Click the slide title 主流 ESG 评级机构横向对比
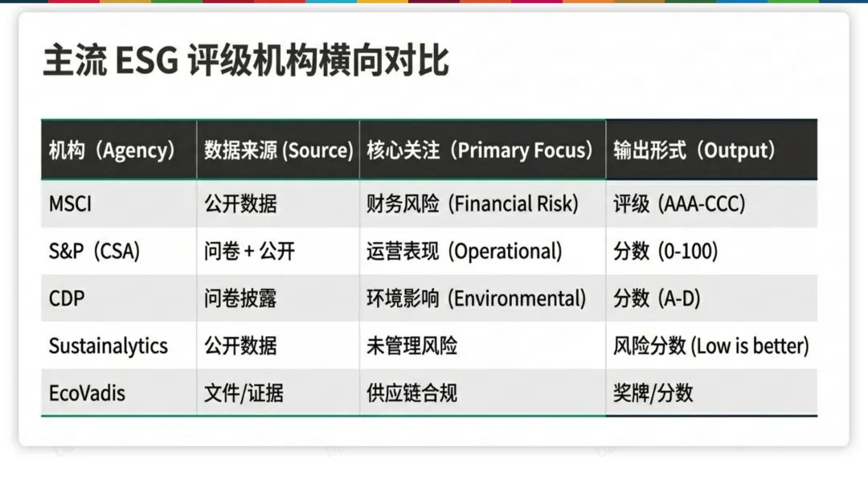This screenshot has width=868, height=489. coord(246,60)
